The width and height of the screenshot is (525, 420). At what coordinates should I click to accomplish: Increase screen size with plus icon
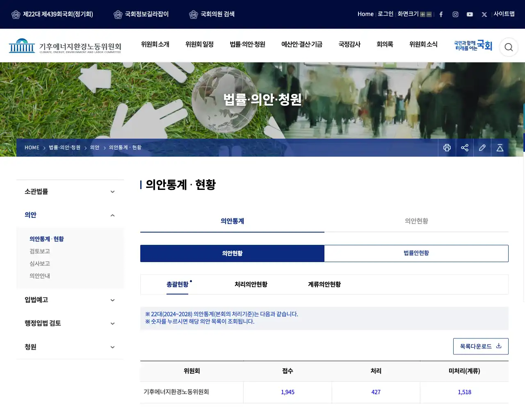[x=422, y=14]
